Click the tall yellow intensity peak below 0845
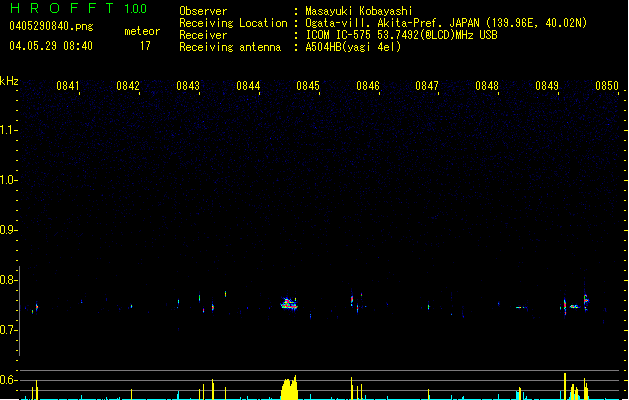 click(290, 388)
